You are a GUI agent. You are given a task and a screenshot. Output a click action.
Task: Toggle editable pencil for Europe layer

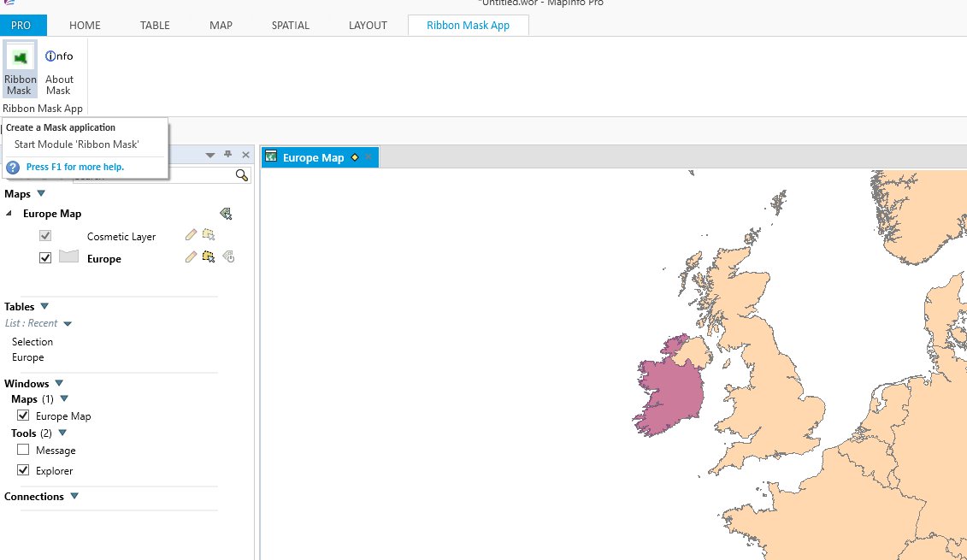point(191,256)
